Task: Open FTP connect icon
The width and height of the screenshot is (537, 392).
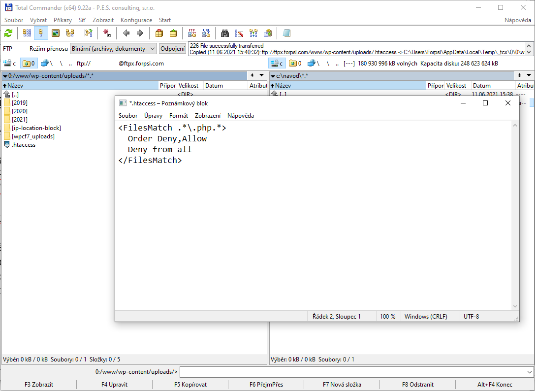Action: click(x=192, y=33)
